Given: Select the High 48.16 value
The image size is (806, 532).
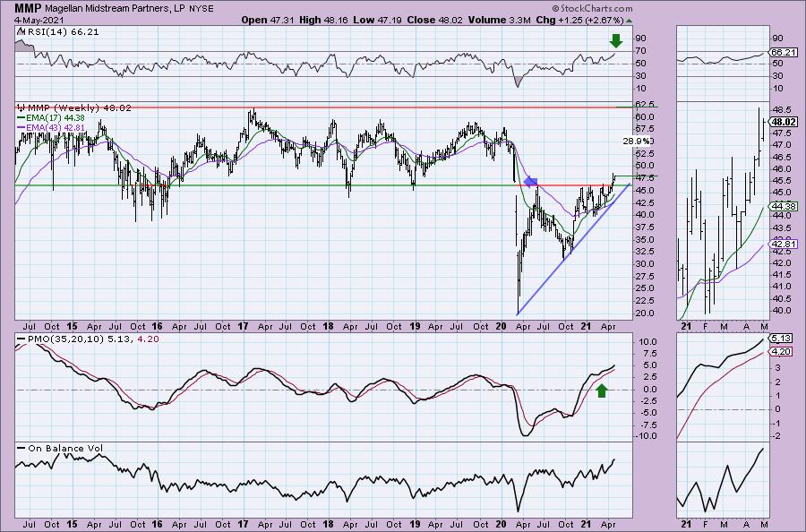Looking at the screenshot, I should click(323, 20).
